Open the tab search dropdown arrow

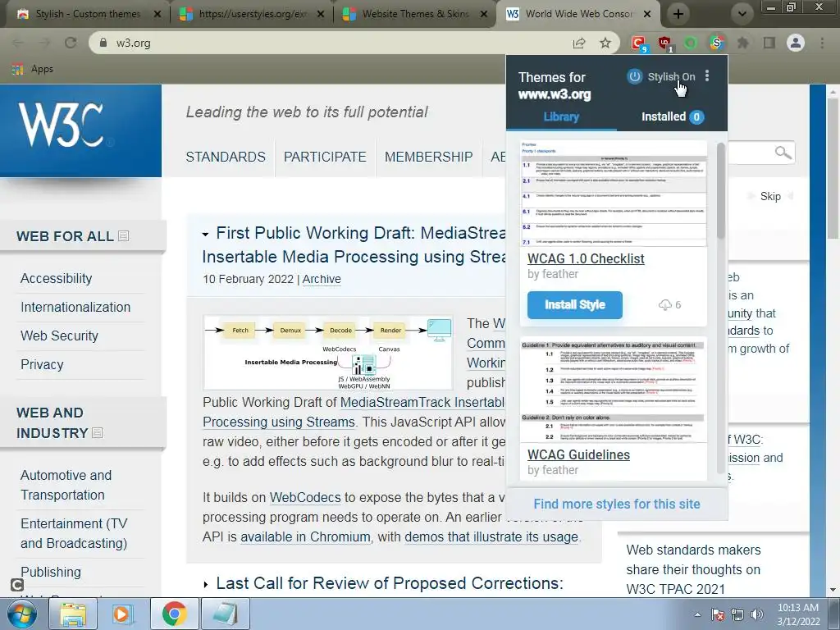(742, 14)
